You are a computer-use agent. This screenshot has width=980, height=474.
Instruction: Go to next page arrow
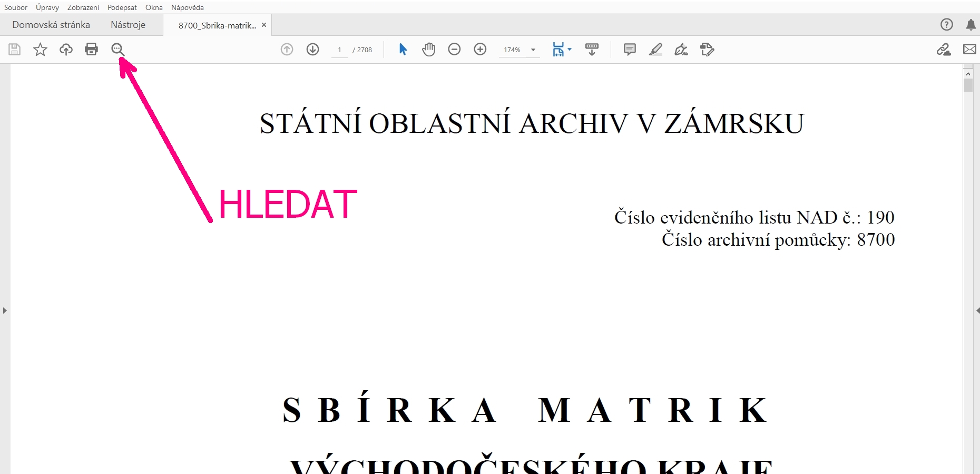312,50
